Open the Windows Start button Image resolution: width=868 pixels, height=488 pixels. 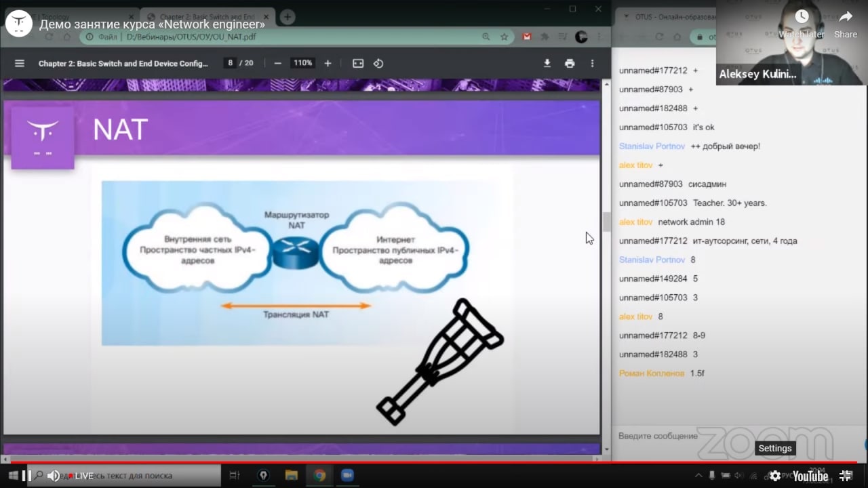click(x=12, y=476)
